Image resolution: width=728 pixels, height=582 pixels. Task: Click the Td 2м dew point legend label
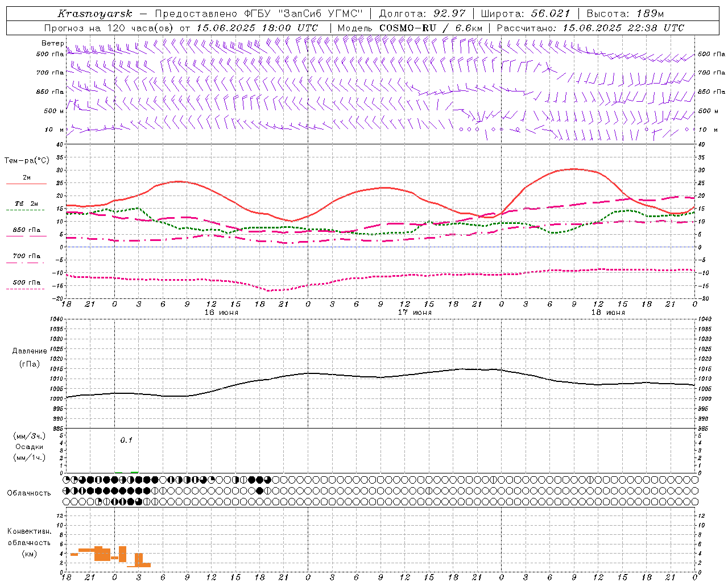coord(27,203)
